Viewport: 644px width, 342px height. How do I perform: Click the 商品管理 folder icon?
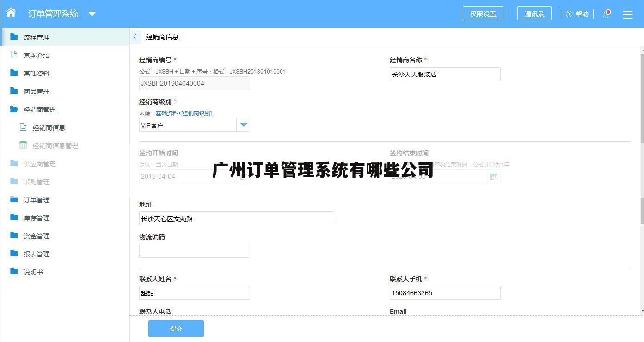[x=14, y=91]
